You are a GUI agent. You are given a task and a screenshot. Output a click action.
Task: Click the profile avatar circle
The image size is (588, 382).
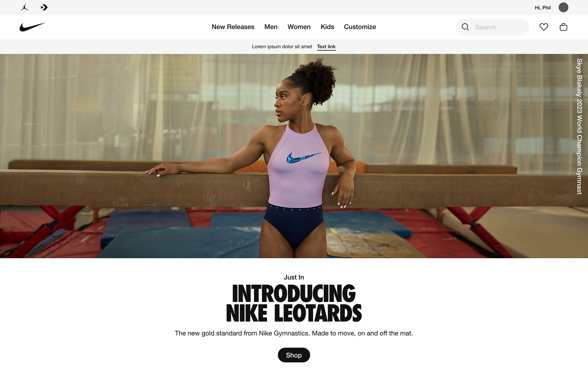(x=563, y=7)
